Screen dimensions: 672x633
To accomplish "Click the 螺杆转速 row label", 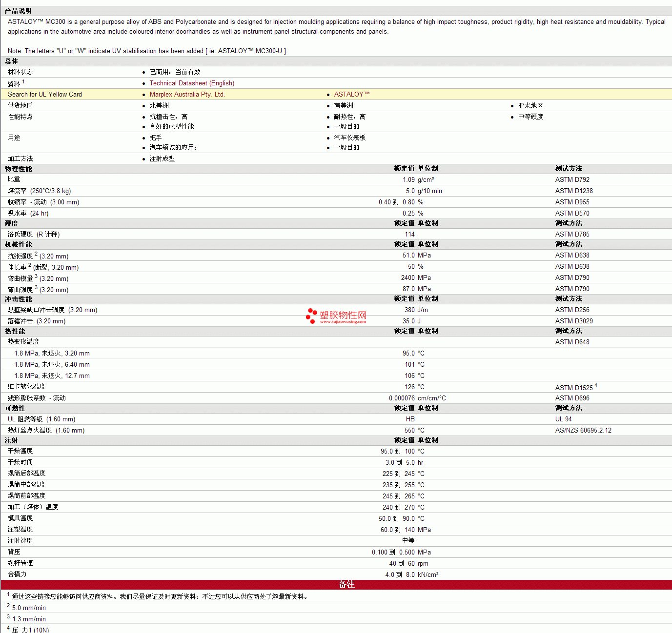I will click(x=20, y=563).
